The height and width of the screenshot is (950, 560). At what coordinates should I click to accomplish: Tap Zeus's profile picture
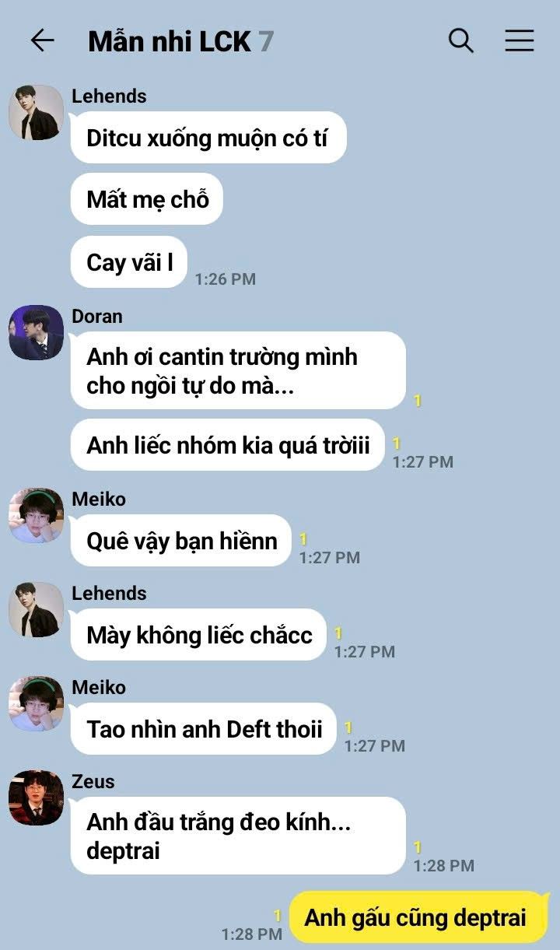36,798
